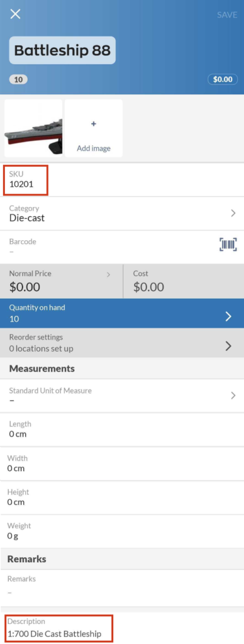Tap the barcode scanner icon
This screenshot has height=644, width=244.
tap(228, 245)
